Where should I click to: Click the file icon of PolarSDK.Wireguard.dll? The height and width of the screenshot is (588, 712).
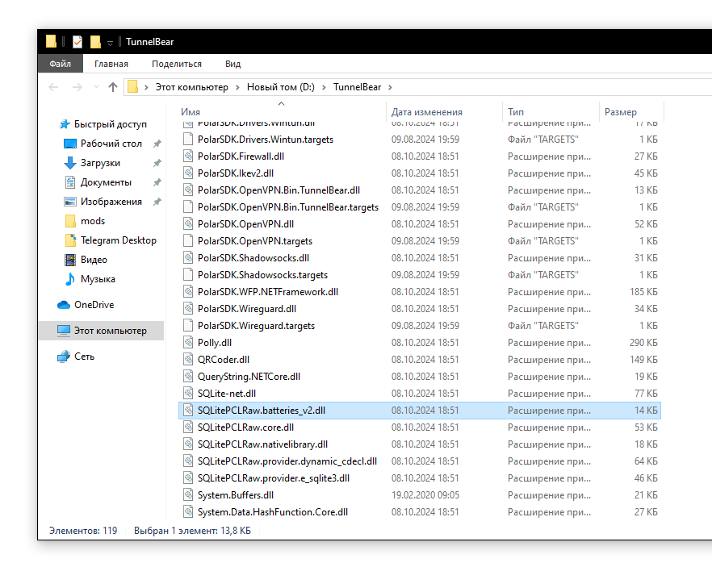coord(188,308)
